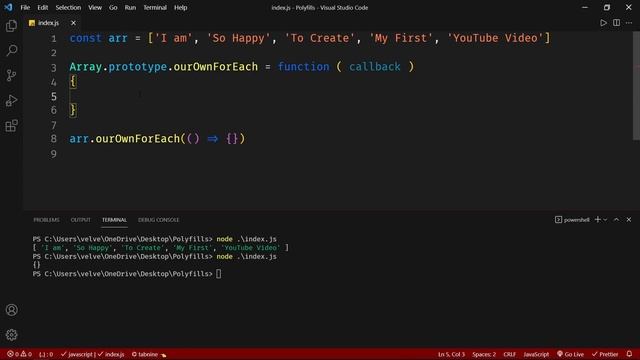Open the Help menu

[180, 7]
